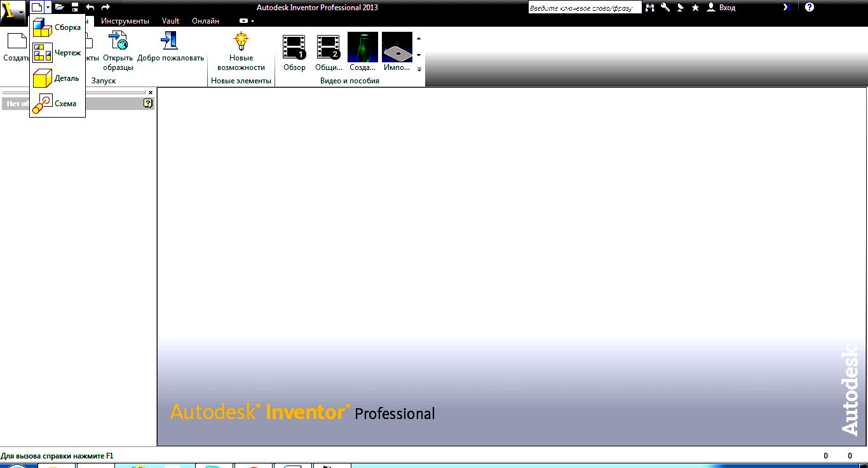Viewport: 868px width, 468px height.
Task: Click the Новые элементы panel label
Action: pos(241,81)
